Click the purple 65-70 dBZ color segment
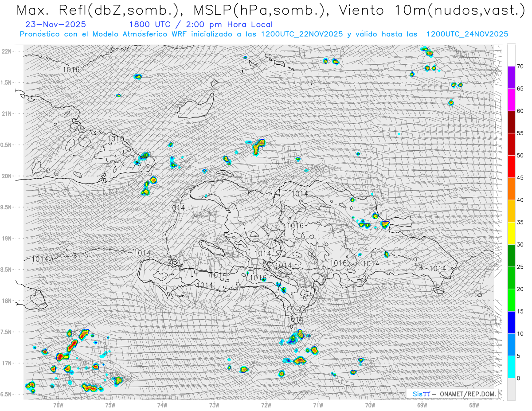The image size is (532, 411). pyautogui.click(x=511, y=78)
